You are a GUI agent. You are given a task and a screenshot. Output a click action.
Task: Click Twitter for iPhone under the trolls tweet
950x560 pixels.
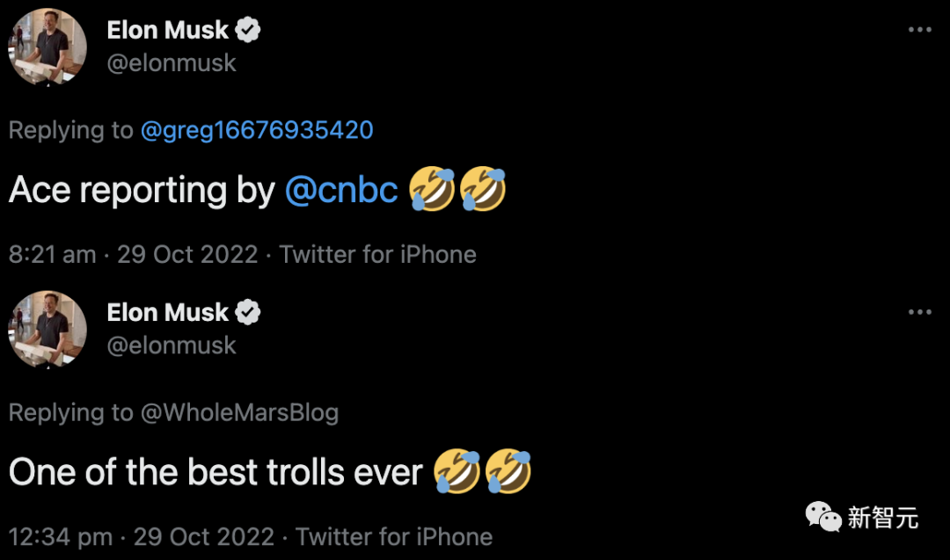pyautogui.click(x=393, y=536)
